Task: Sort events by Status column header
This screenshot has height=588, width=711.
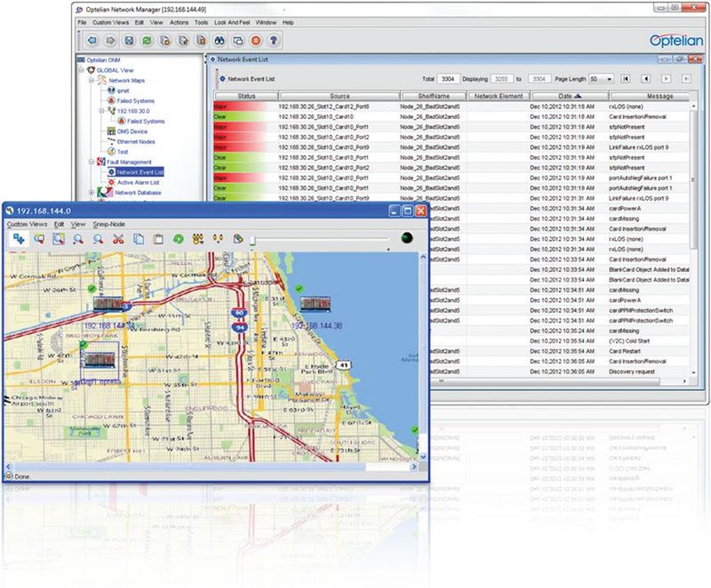Action: click(x=246, y=96)
